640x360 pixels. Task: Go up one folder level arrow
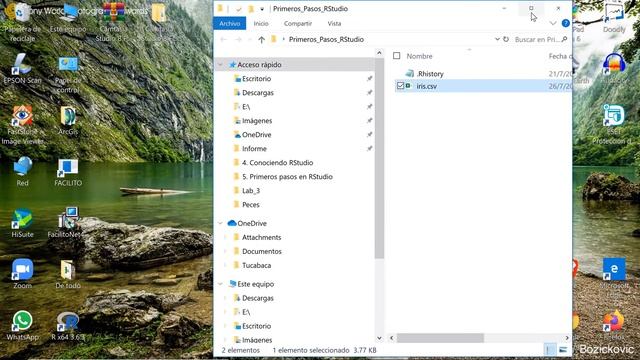pyautogui.click(x=261, y=40)
